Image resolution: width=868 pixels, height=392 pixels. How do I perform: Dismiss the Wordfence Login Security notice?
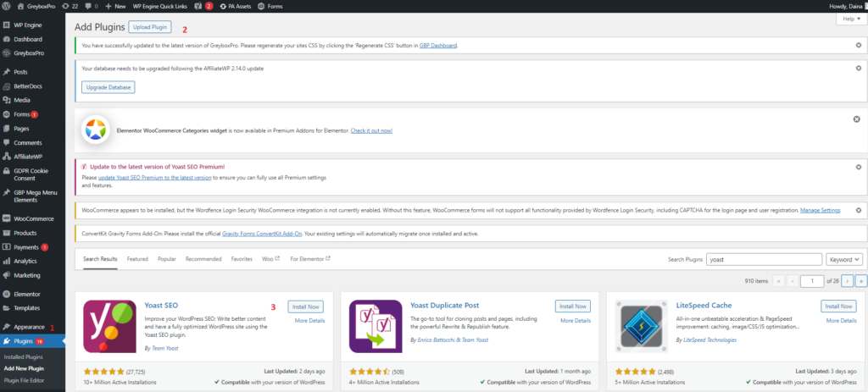pyautogui.click(x=858, y=210)
